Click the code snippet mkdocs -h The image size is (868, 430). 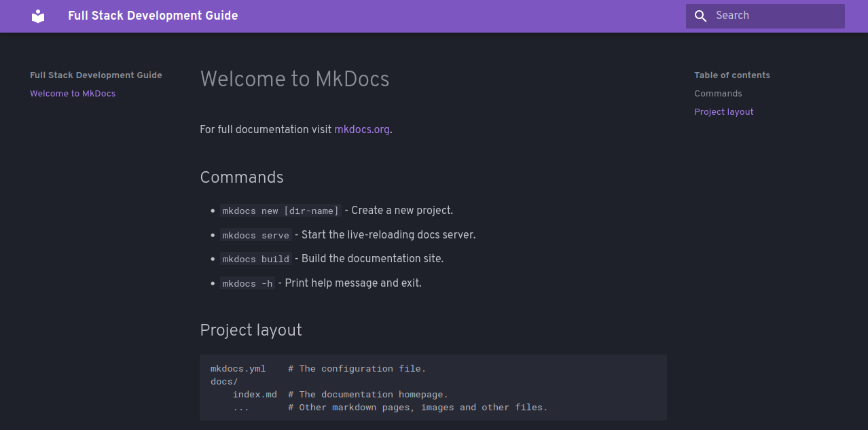pos(247,283)
